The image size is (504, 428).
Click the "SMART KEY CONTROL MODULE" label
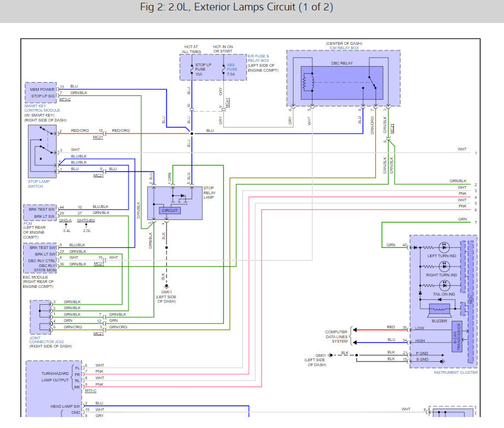42,108
